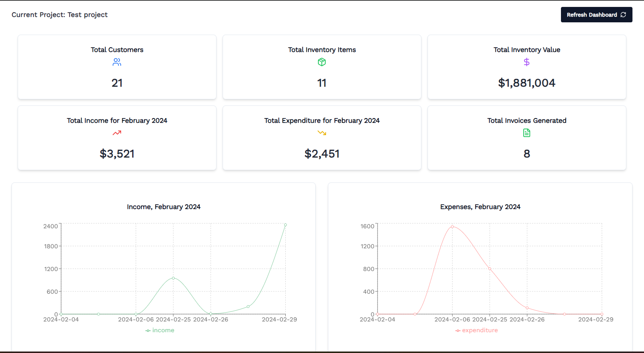Select the Total Customers card value 21

[117, 83]
